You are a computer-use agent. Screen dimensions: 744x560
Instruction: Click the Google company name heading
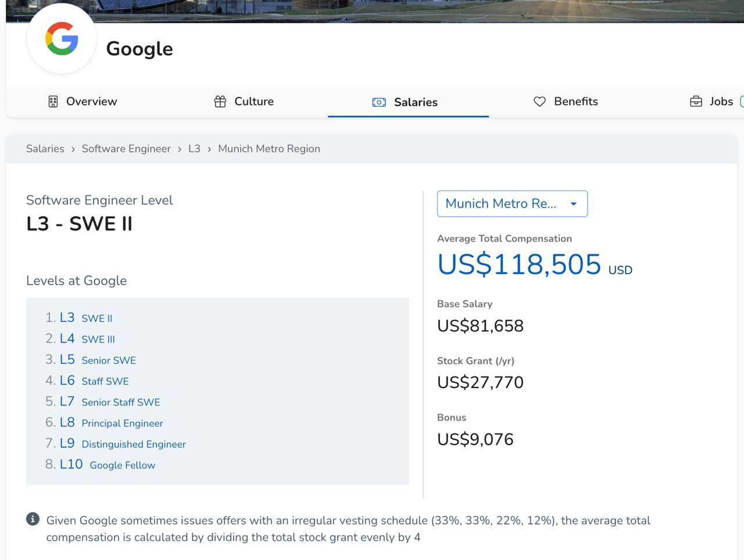coord(139,49)
